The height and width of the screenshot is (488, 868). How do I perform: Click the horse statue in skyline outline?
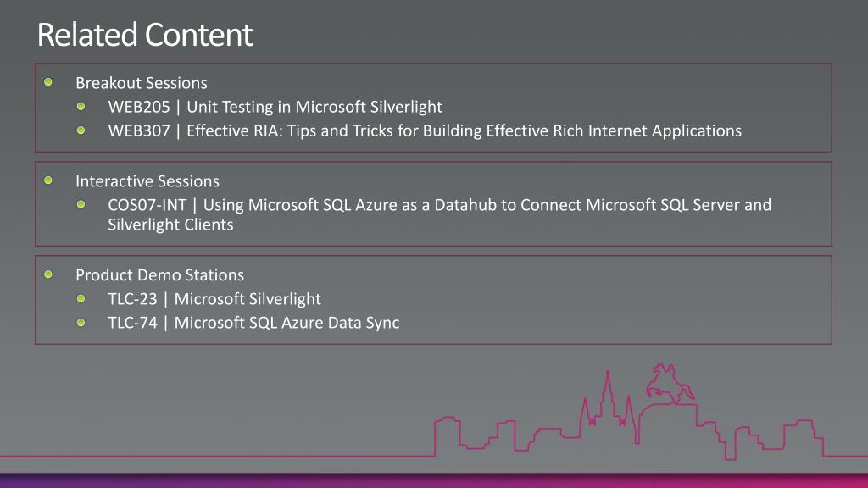click(670, 384)
